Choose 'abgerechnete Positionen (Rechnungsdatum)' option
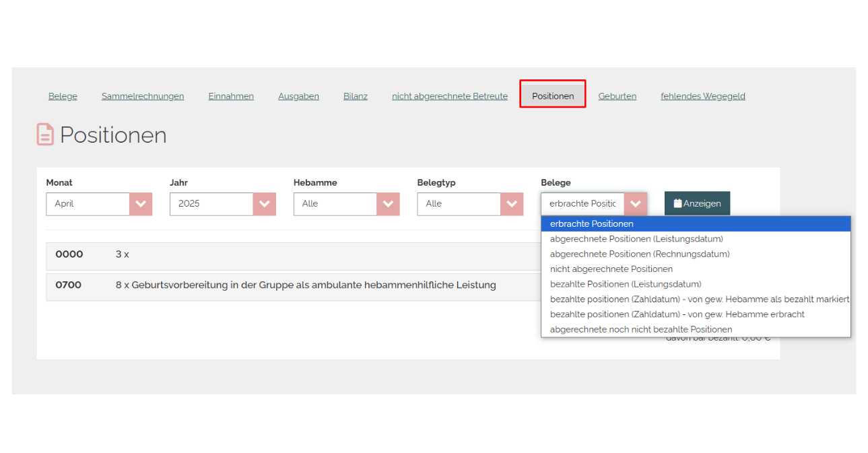The image size is (868, 453). click(x=639, y=254)
